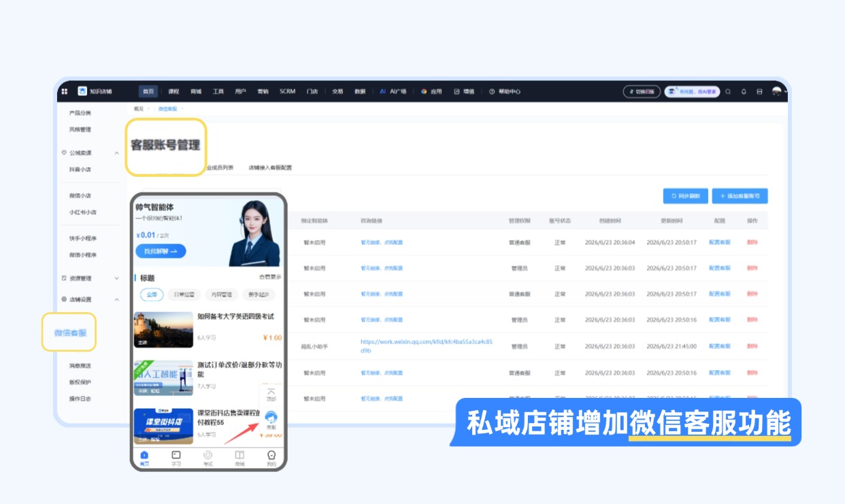Open the 操作日志 sidebar item
Viewport: 845px width, 504px height.
click(x=80, y=399)
